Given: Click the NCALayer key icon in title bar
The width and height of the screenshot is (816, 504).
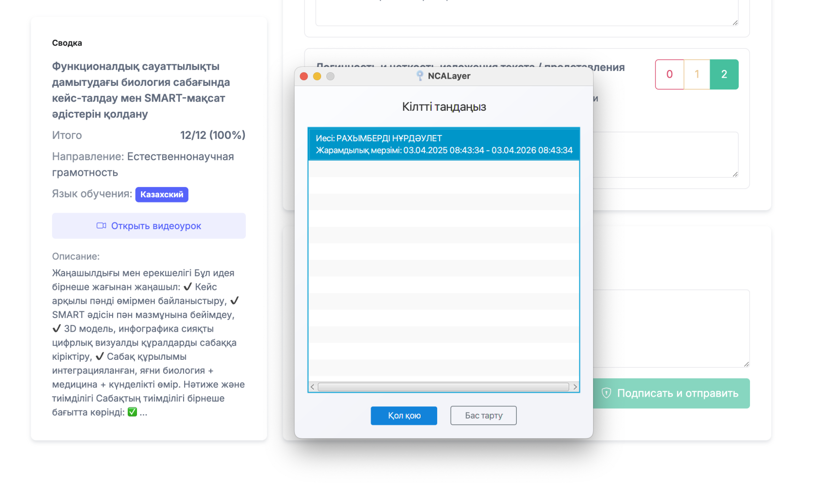Looking at the screenshot, I should pyautogui.click(x=420, y=76).
